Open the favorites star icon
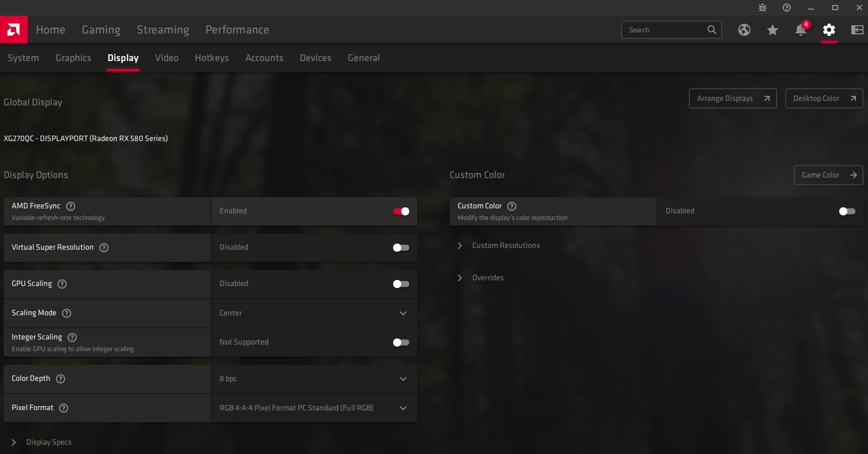This screenshot has width=868, height=454. click(772, 30)
